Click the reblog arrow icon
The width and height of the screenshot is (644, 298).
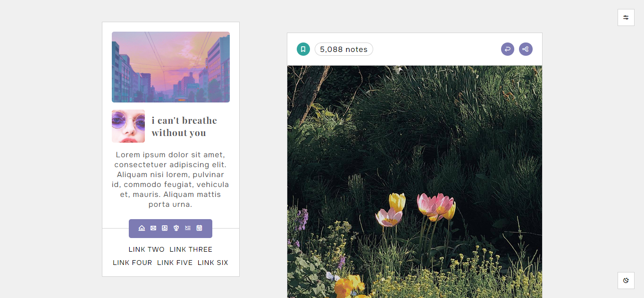508,49
